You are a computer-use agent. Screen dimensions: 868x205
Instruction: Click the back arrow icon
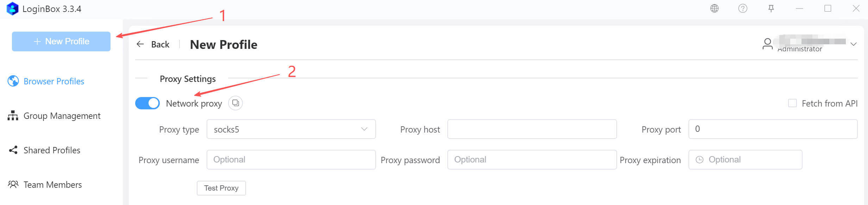coord(140,44)
